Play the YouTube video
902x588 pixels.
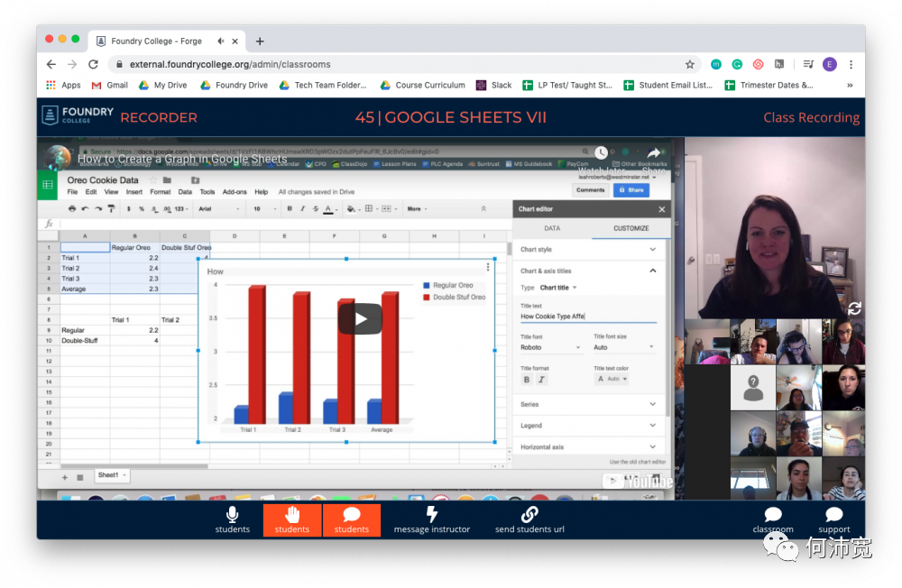[360, 318]
